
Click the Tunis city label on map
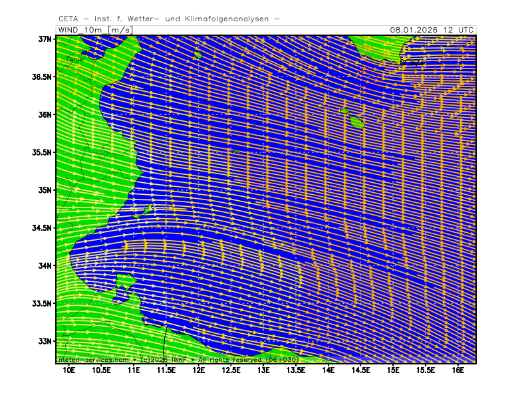75,59
